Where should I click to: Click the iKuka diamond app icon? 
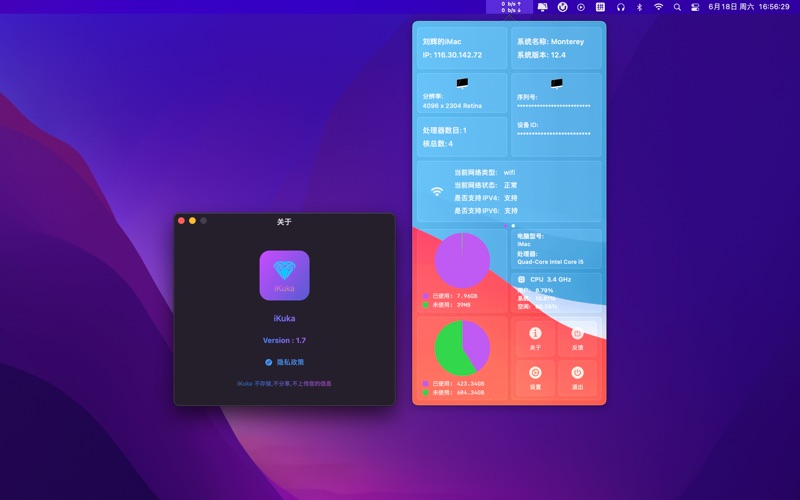(x=284, y=275)
